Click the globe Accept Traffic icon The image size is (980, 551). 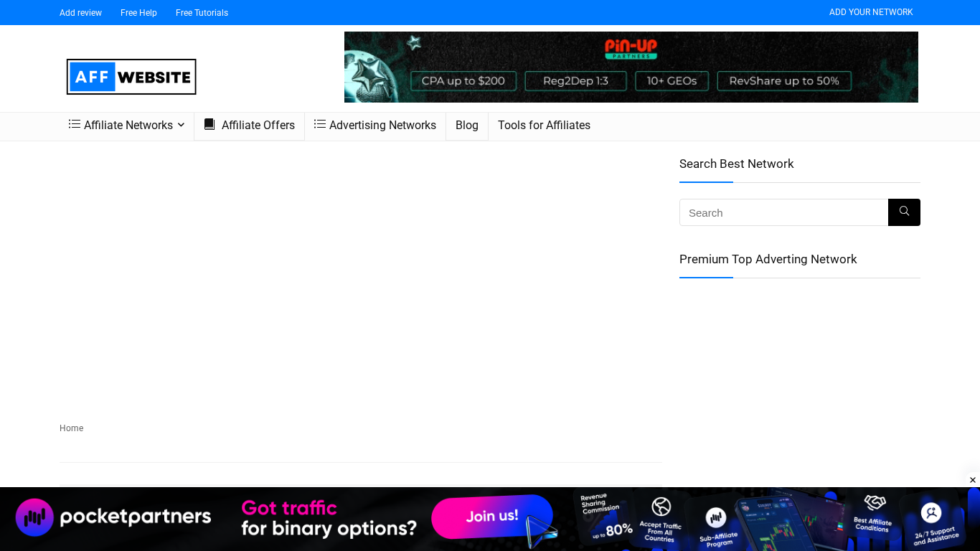[661, 506]
